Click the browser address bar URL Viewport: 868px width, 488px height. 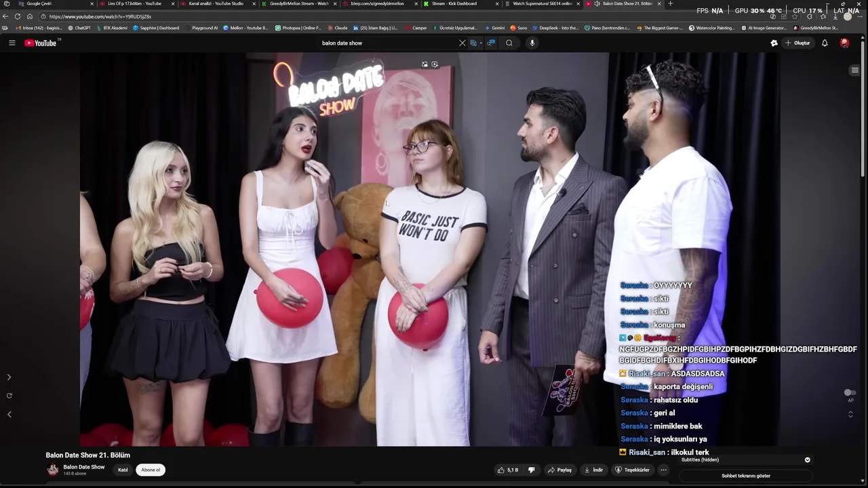pos(100,16)
